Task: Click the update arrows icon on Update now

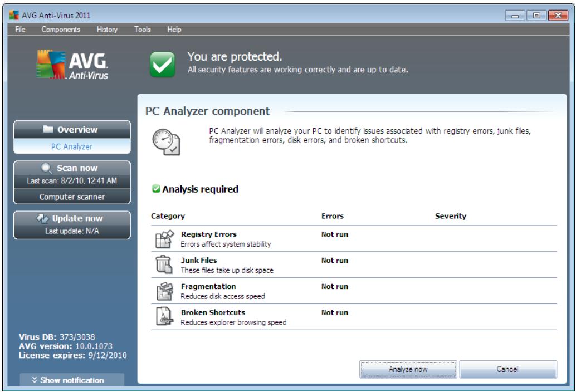Action: (x=42, y=218)
